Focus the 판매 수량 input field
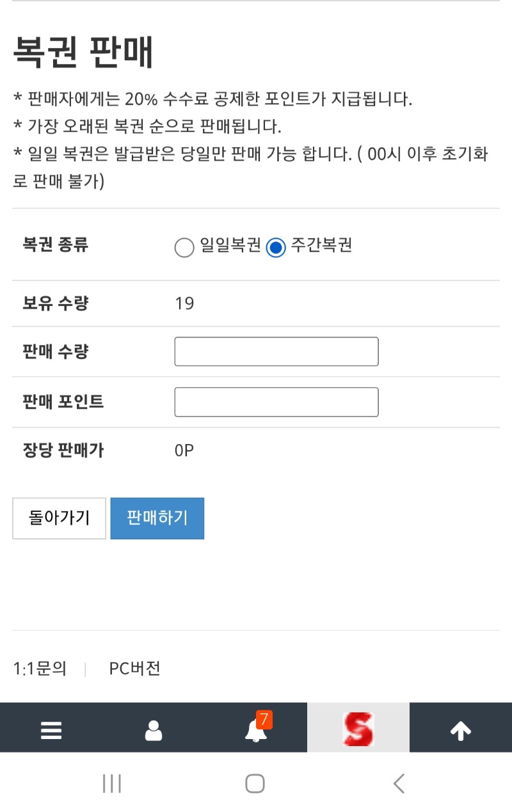 coord(276,352)
